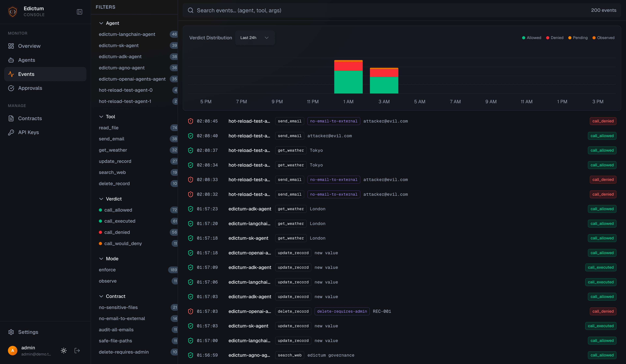
Task: Open the API Keys page
Action: pyautogui.click(x=28, y=132)
